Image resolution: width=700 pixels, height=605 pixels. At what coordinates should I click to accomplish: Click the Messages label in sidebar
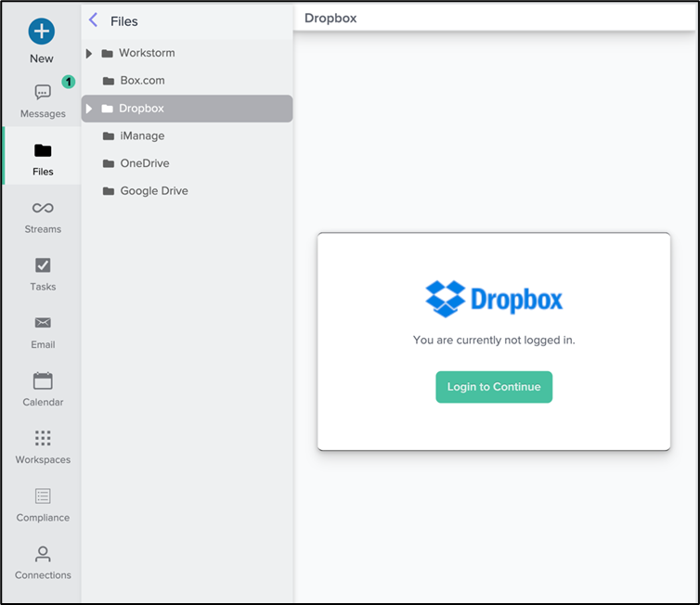43,114
